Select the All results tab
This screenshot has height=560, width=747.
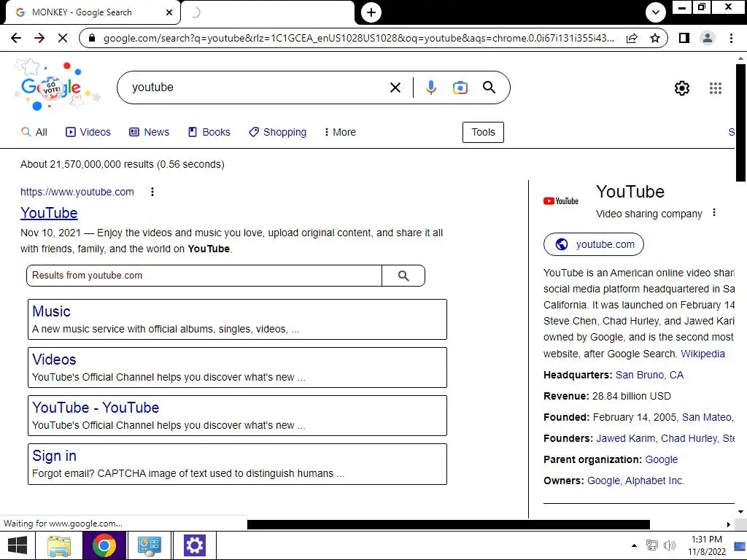34,132
